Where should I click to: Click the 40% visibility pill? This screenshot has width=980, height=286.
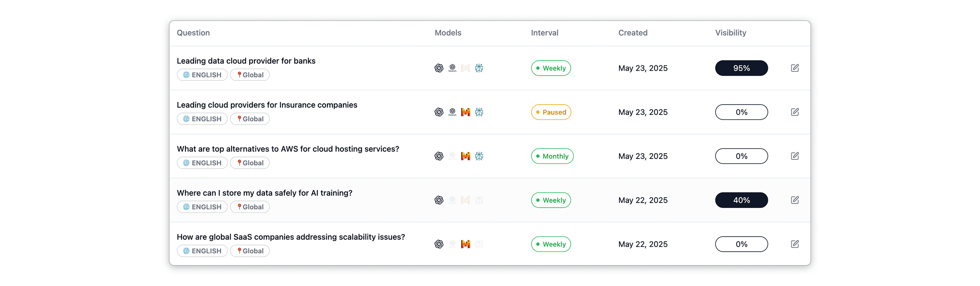pyautogui.click(x=742, y=200)
